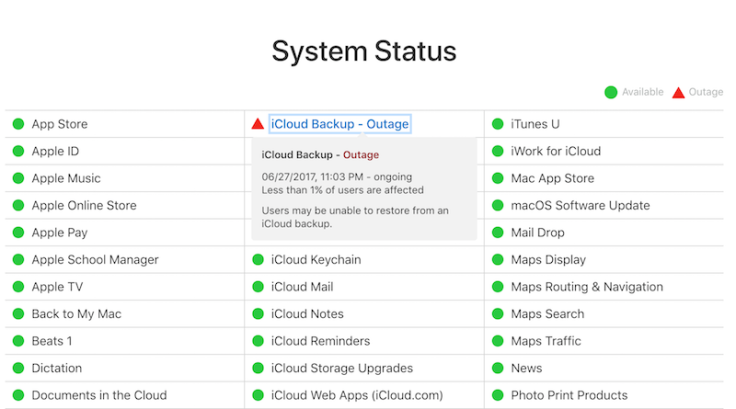Click the status dot for Documents in the Cloud

18,395
